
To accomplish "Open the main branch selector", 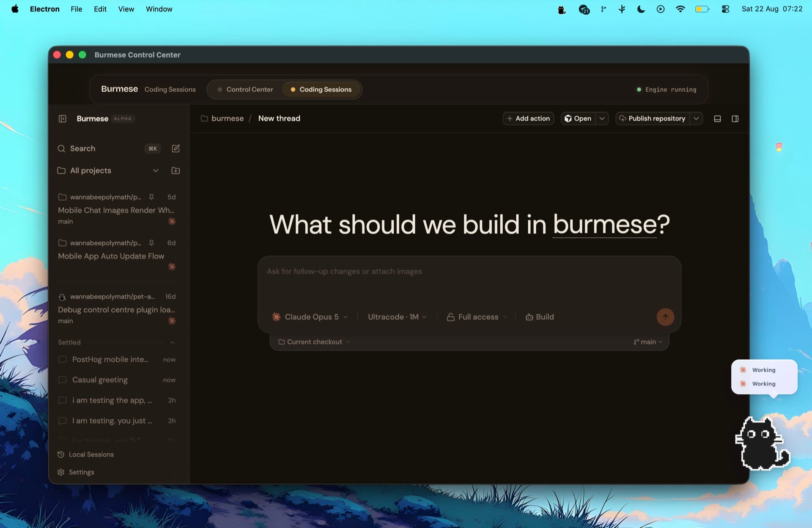I will pos(648,342).
